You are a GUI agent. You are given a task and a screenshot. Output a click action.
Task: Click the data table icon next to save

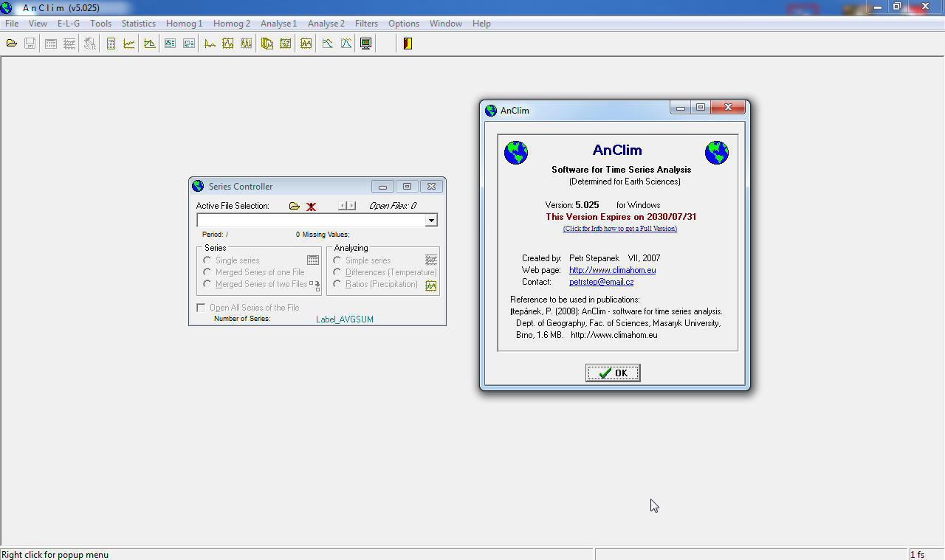51,44
